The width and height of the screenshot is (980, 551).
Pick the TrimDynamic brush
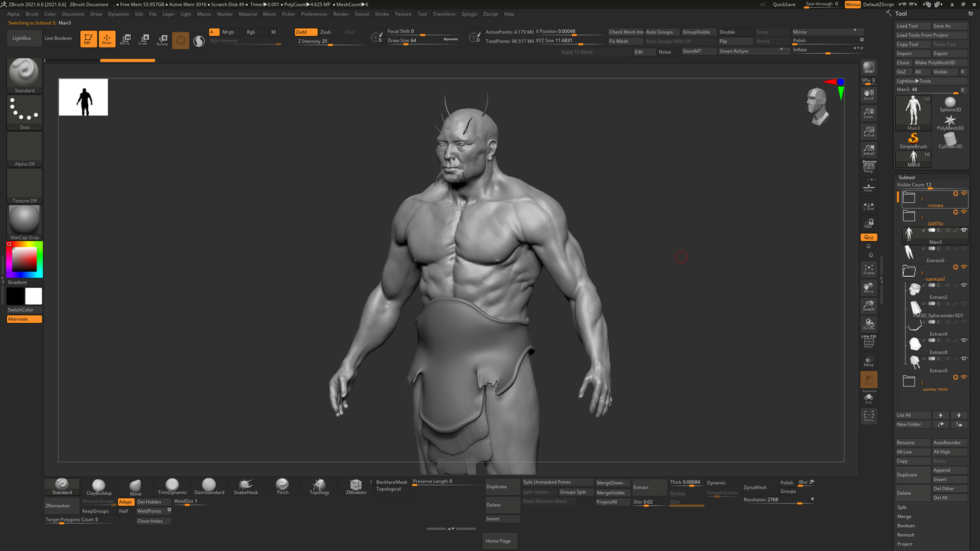click(172, 487)
